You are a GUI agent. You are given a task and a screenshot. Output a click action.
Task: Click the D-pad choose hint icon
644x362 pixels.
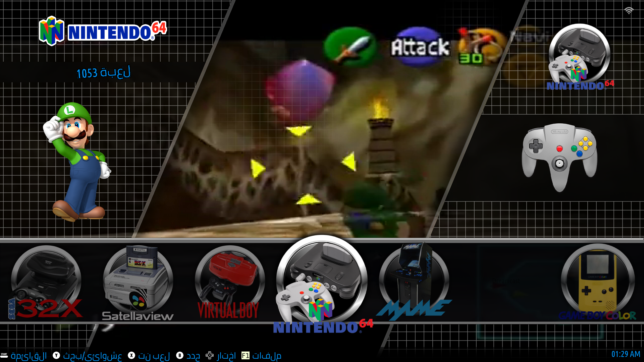point(210,356)
